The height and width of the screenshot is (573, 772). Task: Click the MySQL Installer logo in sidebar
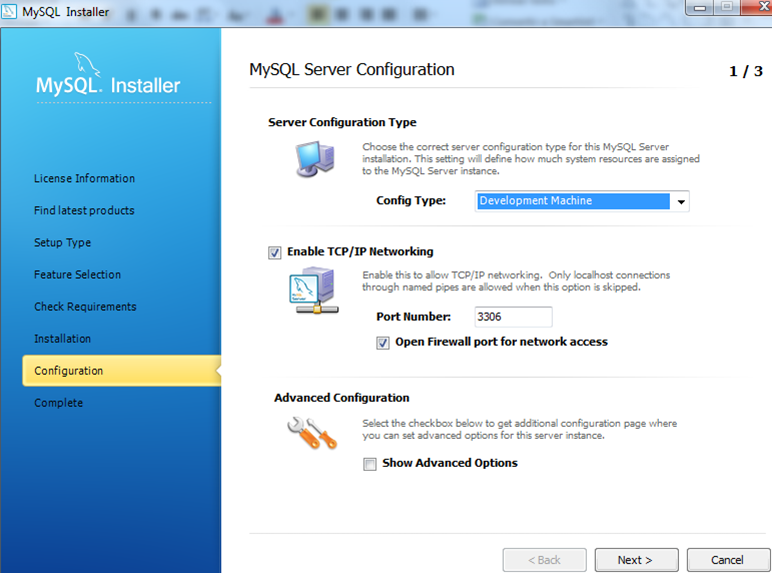(109, 85)
